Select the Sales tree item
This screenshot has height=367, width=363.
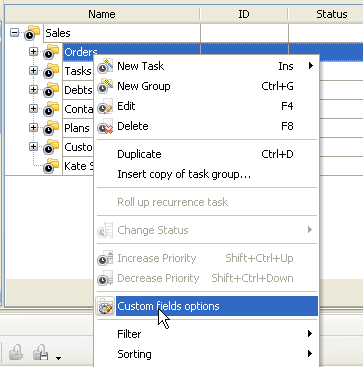coord(58,33)
